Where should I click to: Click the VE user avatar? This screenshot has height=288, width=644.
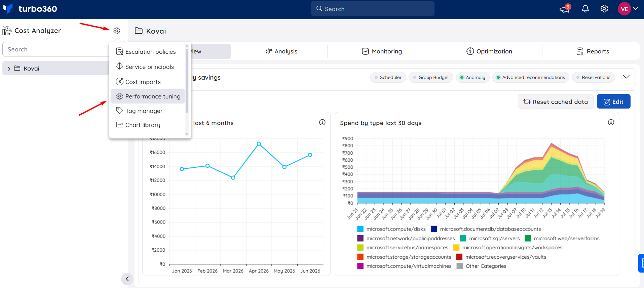(x=624, y=9)
